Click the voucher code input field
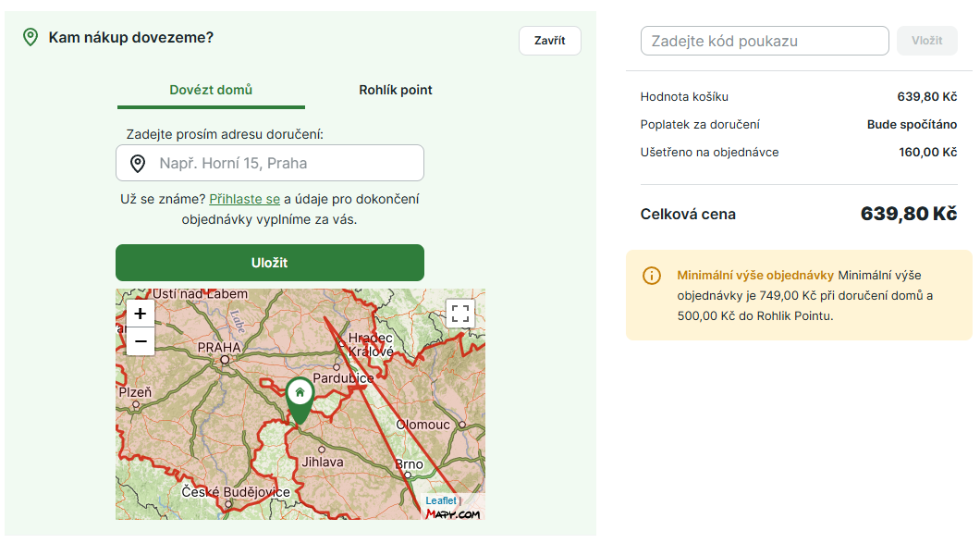The width and height of the screenshot is (980, 543). (764, 41)
